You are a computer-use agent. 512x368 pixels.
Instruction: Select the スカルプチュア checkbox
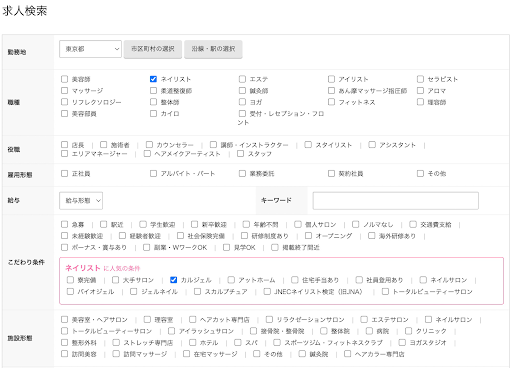197,291
